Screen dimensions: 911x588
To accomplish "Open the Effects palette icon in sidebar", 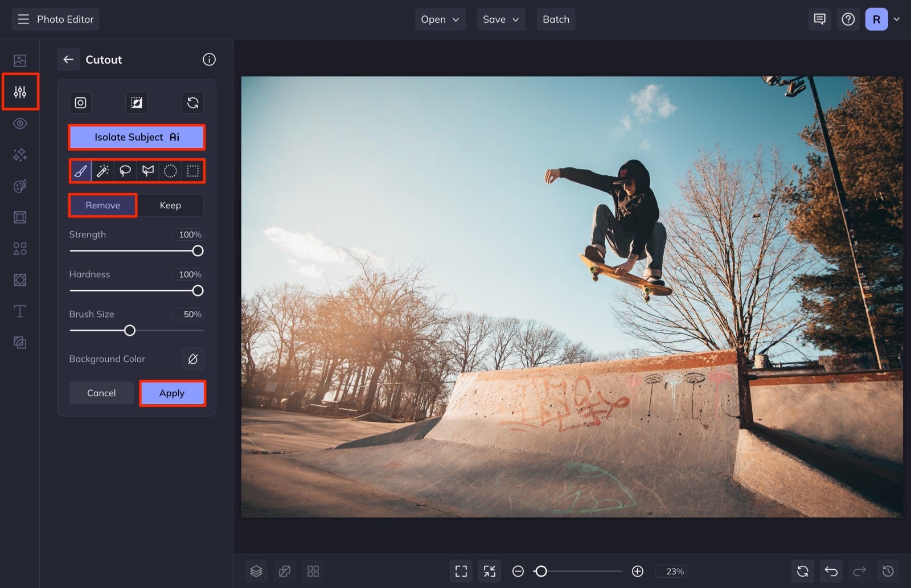I will point(20,186).
